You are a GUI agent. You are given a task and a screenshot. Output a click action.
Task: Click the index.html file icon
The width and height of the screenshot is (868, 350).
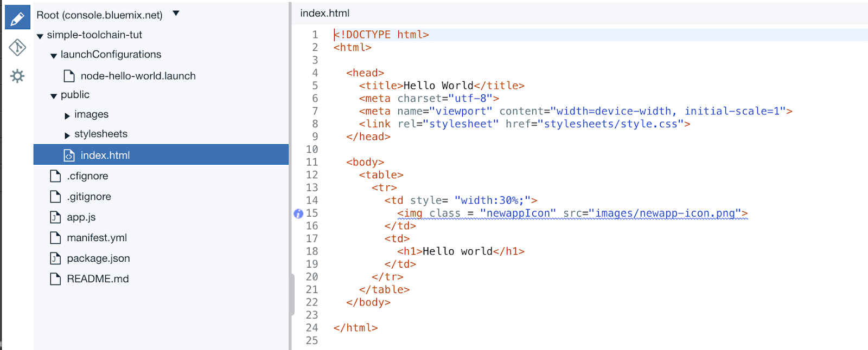69,155
